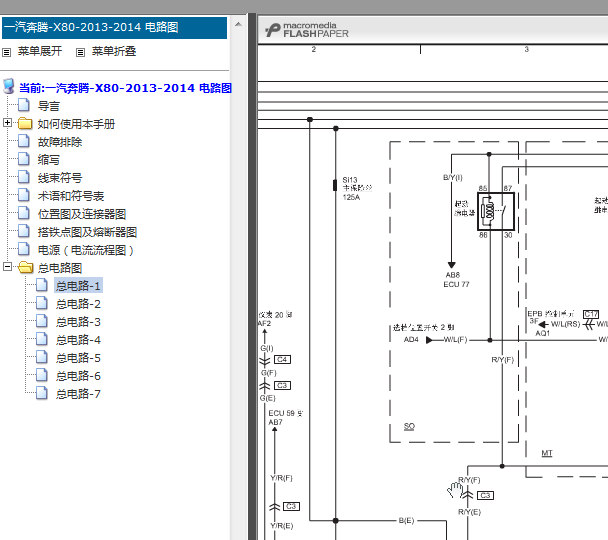
Task: Expand the 如何使用本手册 folder plus box
Action: tap(7, 122)
